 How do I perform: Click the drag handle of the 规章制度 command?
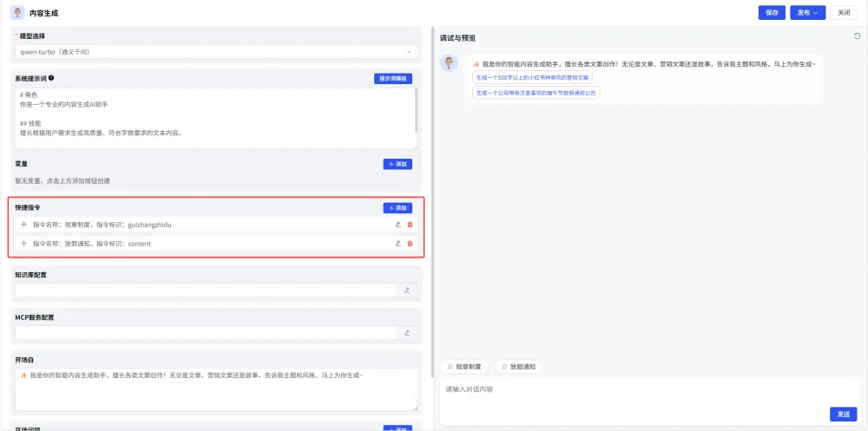[x=23, y=225]
